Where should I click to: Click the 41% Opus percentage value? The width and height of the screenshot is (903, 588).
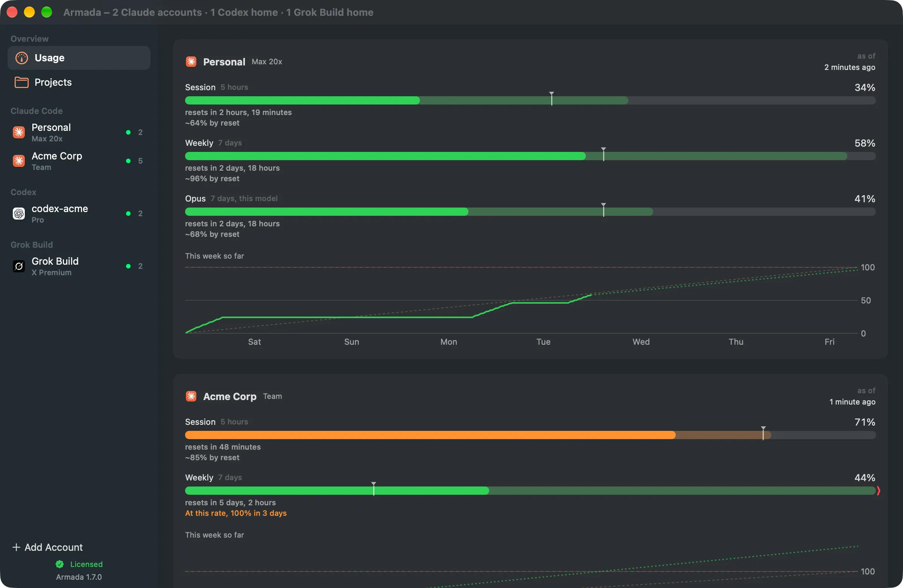coord(865,199)
